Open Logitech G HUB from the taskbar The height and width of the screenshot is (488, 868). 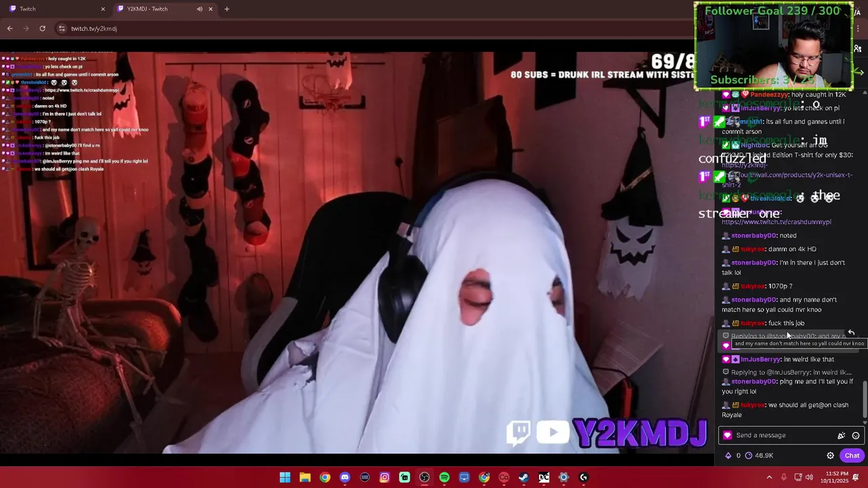tap(583, 477)
